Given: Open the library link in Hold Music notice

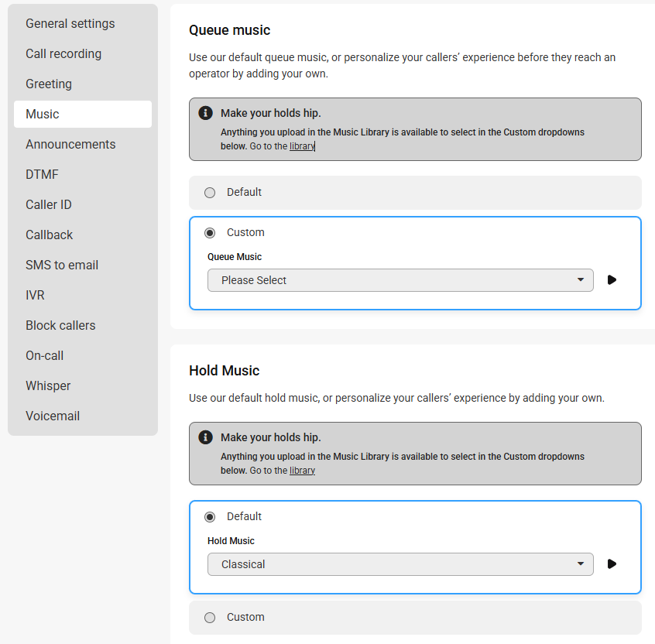Looking at the screenshot, I should [302, 471].
